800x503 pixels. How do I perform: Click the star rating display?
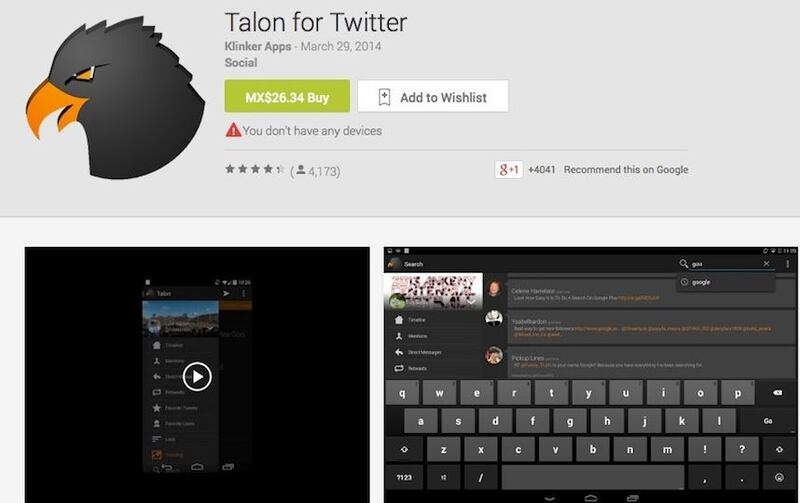coord(255,169)
